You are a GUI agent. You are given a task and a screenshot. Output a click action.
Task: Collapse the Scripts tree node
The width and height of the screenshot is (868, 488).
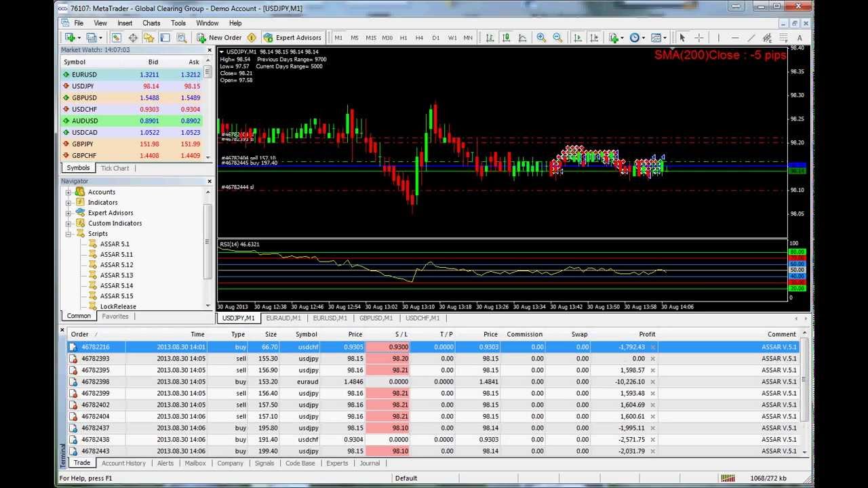click(x=68, y=234)
